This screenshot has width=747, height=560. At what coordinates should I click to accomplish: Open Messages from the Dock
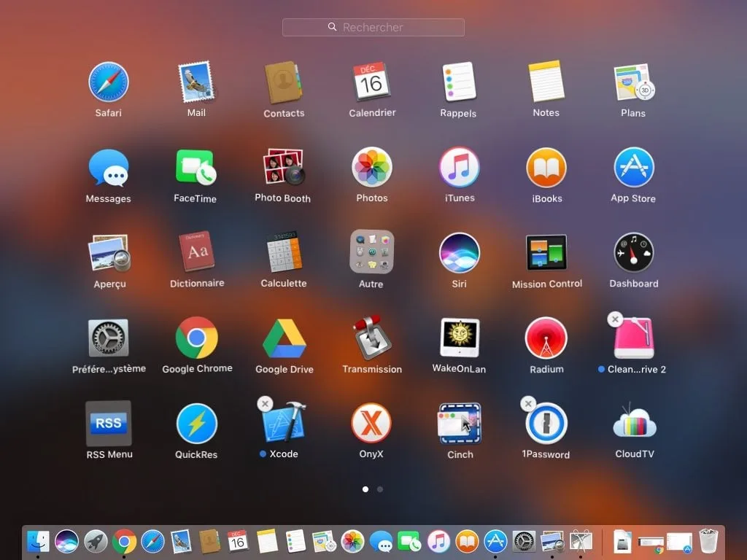381,542
